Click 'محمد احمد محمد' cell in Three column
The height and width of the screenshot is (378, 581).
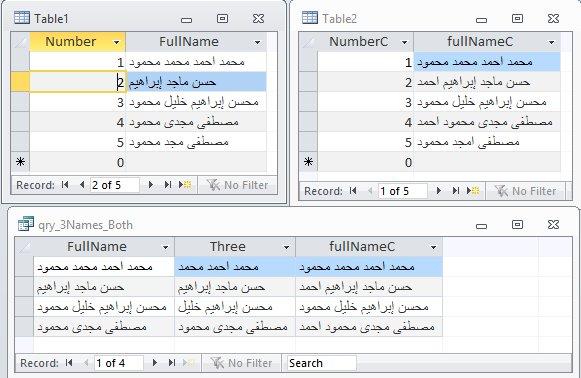[235, 266]
